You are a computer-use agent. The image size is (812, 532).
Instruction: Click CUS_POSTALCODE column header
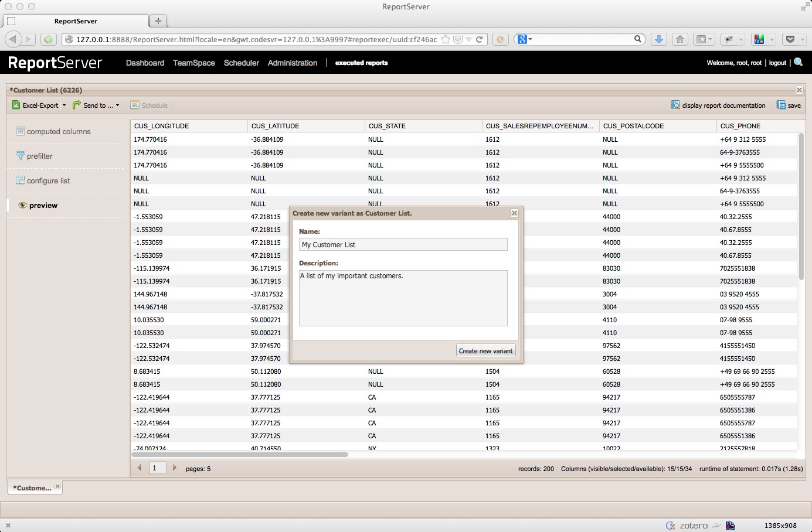pos(658,126)
